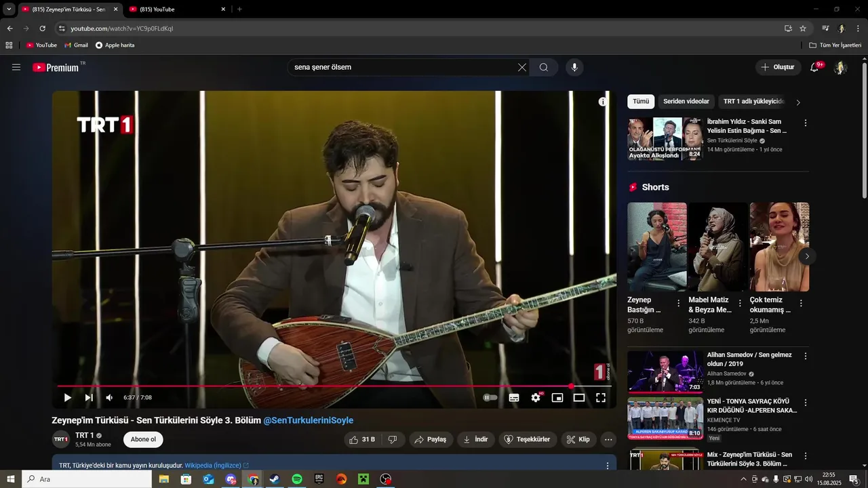Open İbrahim Yıldız video thumbnail

coord(665,139)
